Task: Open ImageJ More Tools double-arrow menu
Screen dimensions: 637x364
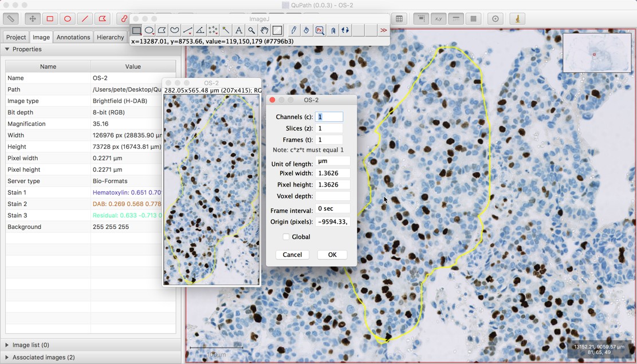Action: click(x=383, y=30)
